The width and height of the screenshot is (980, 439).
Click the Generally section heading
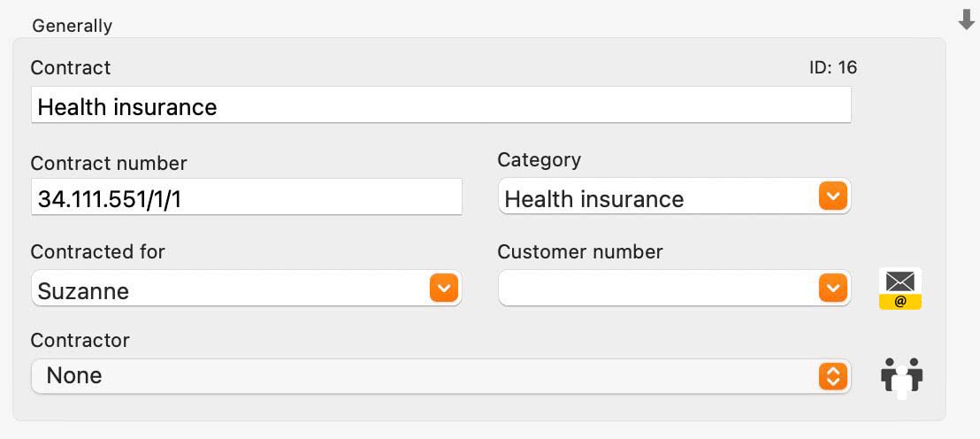coord(73,26)
